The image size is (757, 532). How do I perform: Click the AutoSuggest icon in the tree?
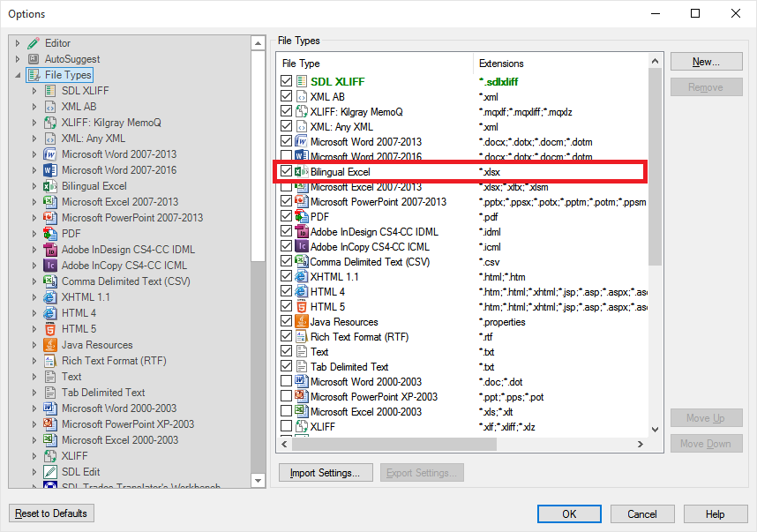click(34, 59)
